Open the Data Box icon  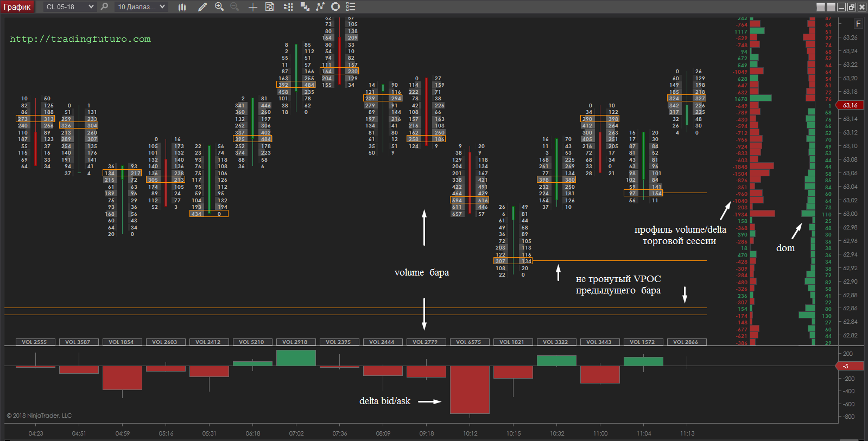click(270, 7)
